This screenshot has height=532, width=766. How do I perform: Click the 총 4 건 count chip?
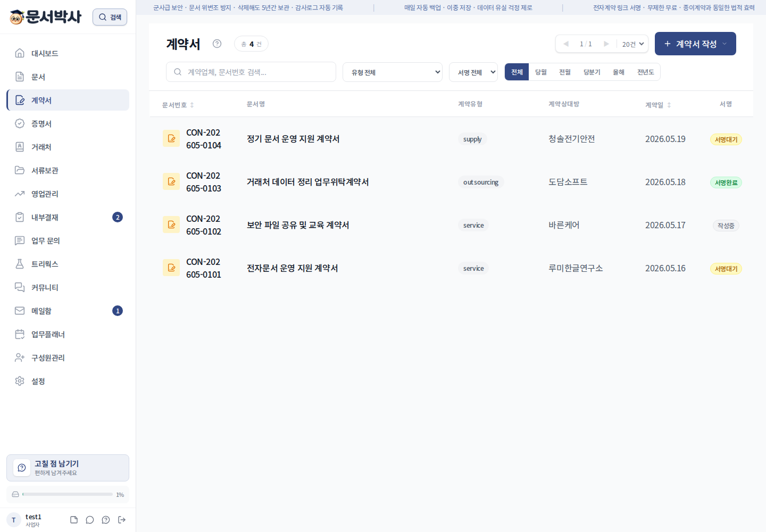click(x=251, y=44)
